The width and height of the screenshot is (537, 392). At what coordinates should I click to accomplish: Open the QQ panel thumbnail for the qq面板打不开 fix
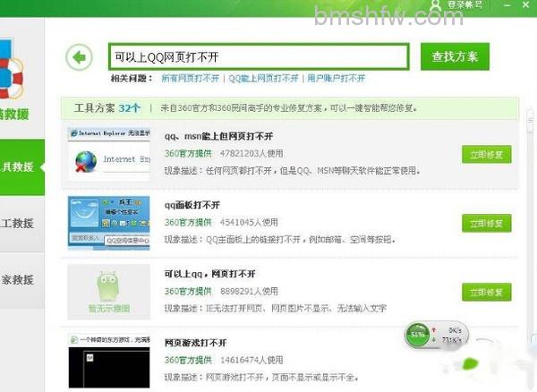(109, 223)
